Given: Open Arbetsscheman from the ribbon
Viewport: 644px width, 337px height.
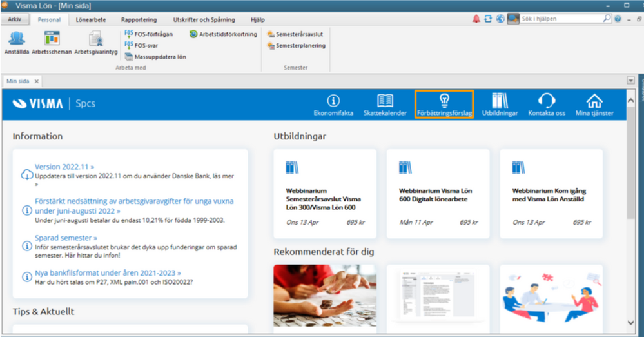Looking at the screenshot, I should (x=52, y=41).
